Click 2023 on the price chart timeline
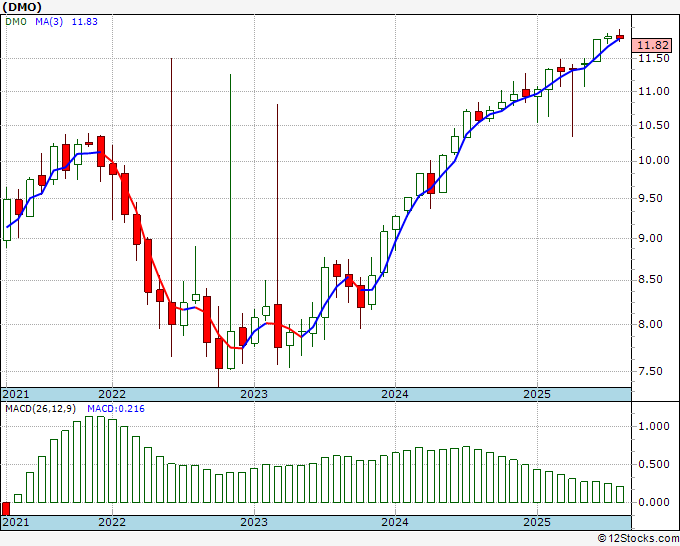Screen dimensions: 680x546 pos(254,394)
